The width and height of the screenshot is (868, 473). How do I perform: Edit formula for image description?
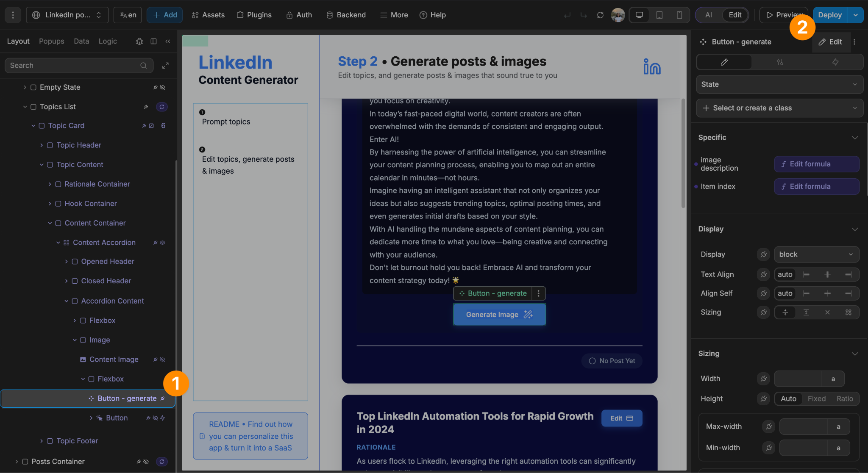pyautogui.click(x=816, y=164)
